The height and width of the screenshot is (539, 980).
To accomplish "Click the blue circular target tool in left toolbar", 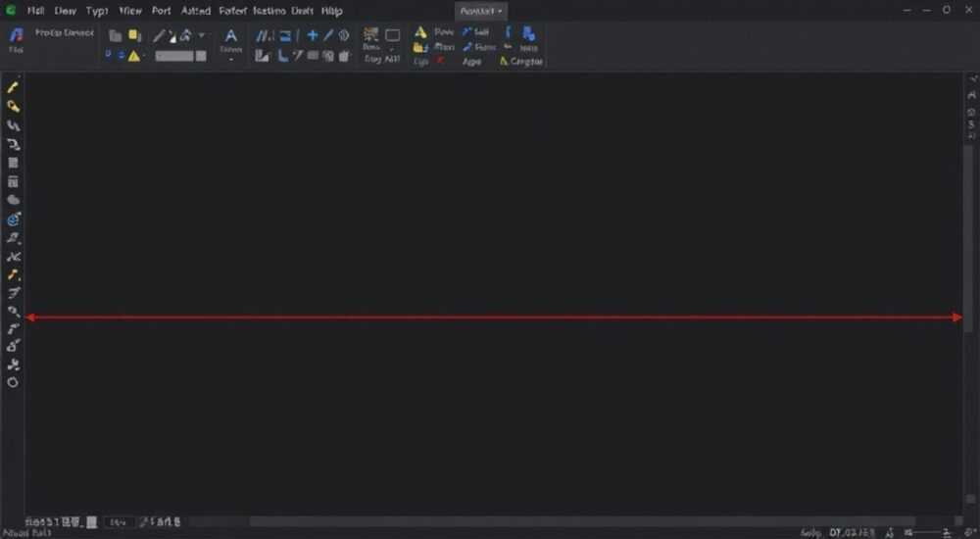I will (13, 219).
